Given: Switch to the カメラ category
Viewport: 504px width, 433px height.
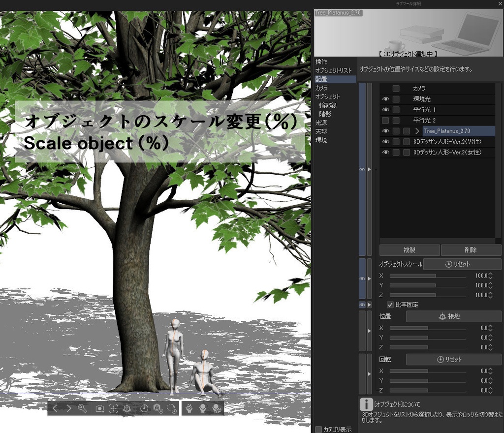Looking at the screenshot, I should 322,87.
